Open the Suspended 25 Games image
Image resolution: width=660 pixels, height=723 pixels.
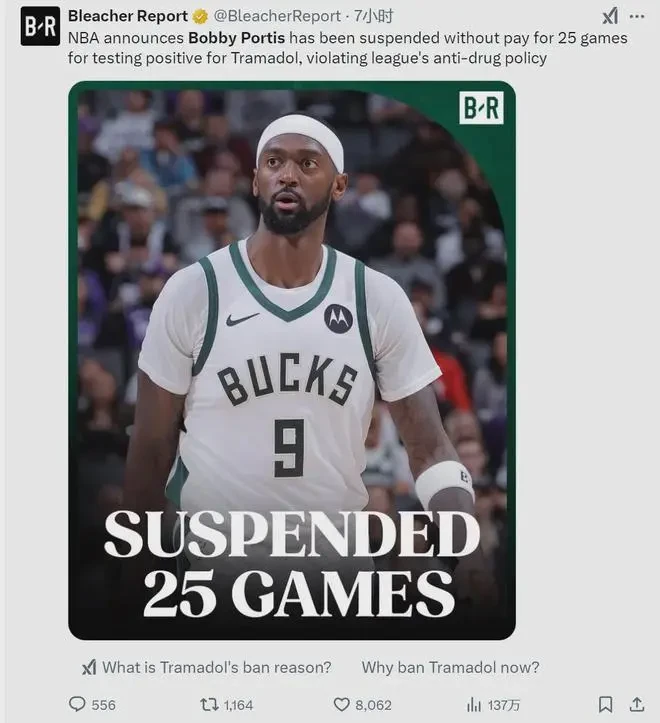coord(292,360)
